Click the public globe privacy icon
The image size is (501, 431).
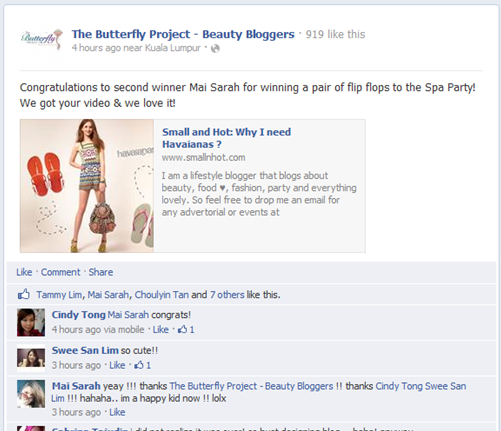(x=215, y=49)
